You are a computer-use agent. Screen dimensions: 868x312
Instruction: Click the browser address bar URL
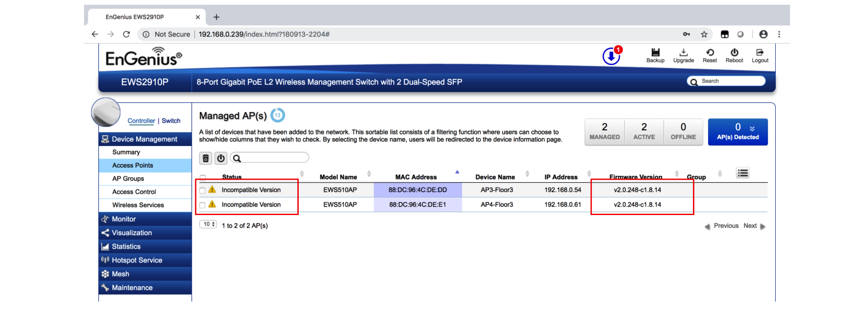pyautogui.click(x=264, y=34)
